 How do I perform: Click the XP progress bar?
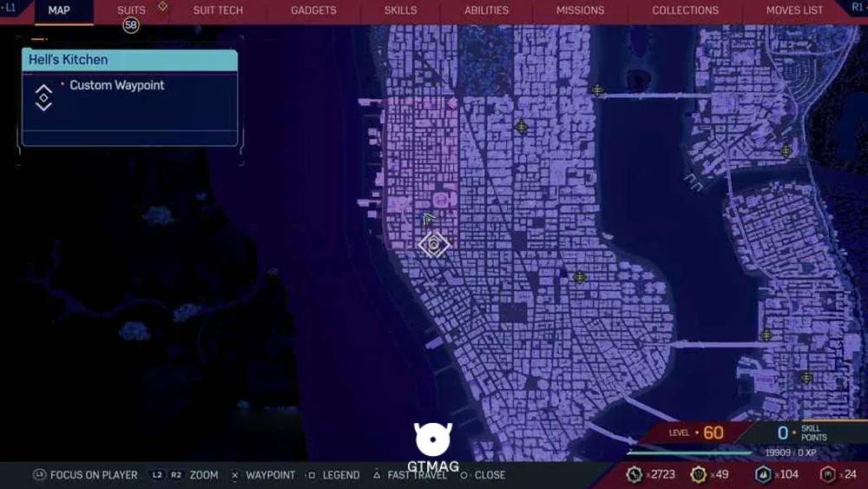point(689,453)
